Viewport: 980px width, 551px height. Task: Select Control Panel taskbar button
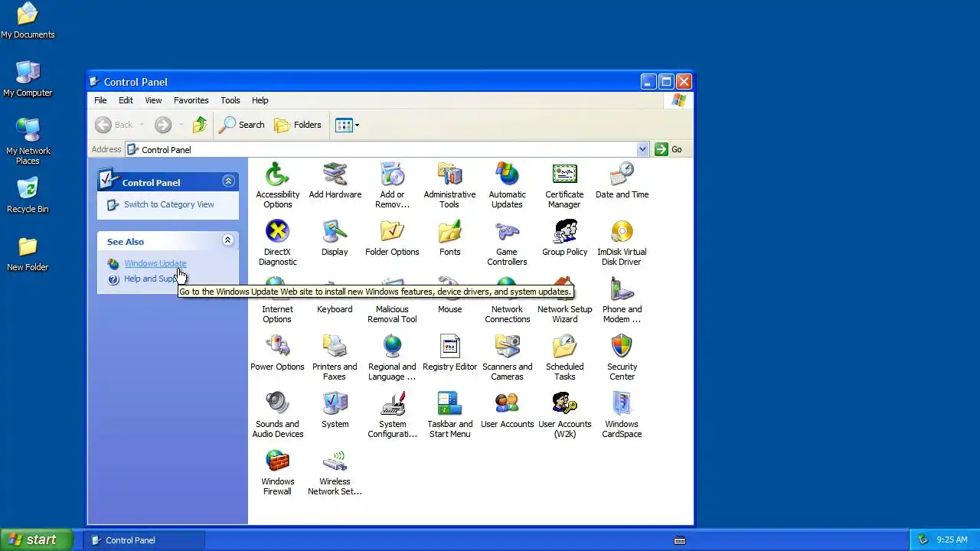click(144, 540)
